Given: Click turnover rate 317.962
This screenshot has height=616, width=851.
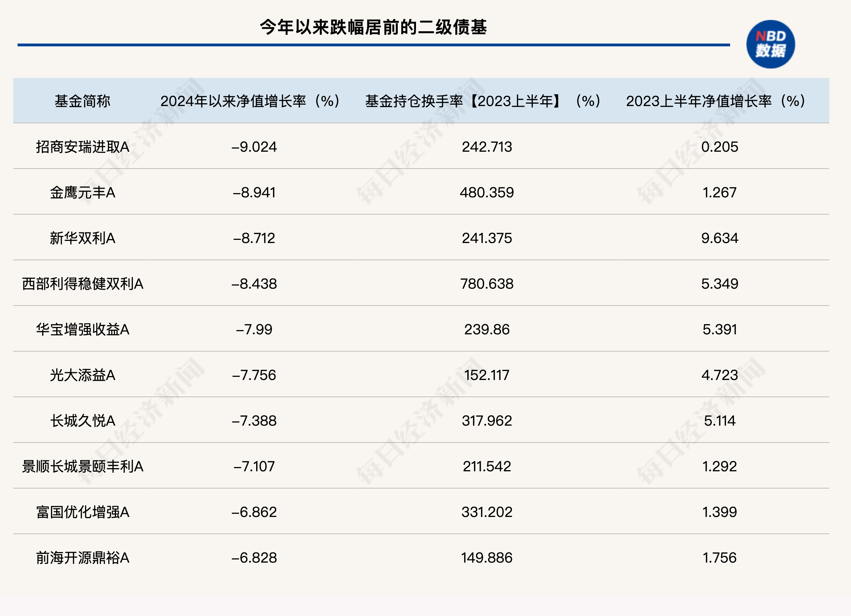Looking at the screenshot, I should (x=487, y=420).
